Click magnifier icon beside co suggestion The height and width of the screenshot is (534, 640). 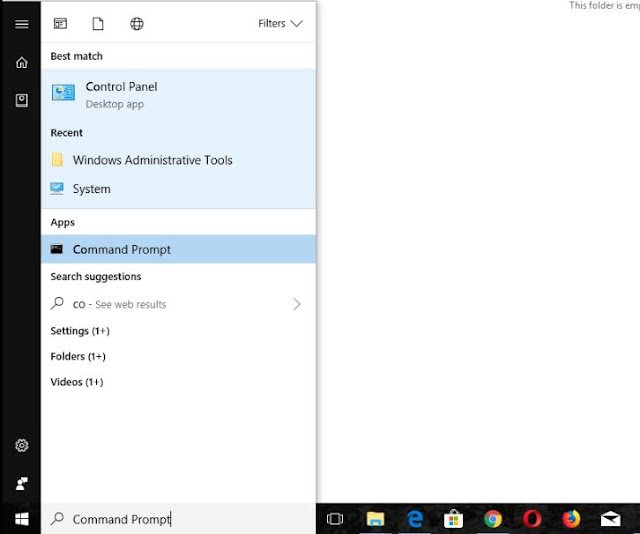(x=57, y=303)
